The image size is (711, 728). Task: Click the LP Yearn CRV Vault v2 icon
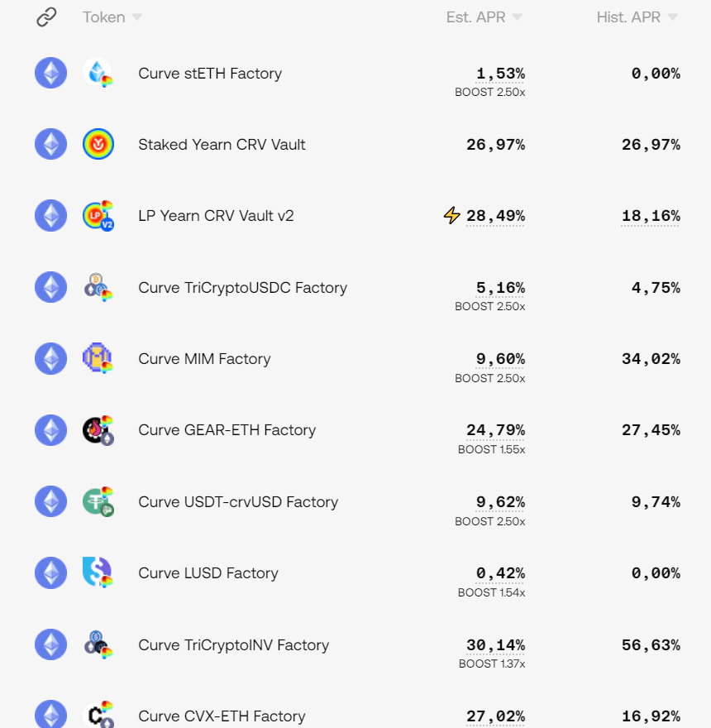coord(98,216)
